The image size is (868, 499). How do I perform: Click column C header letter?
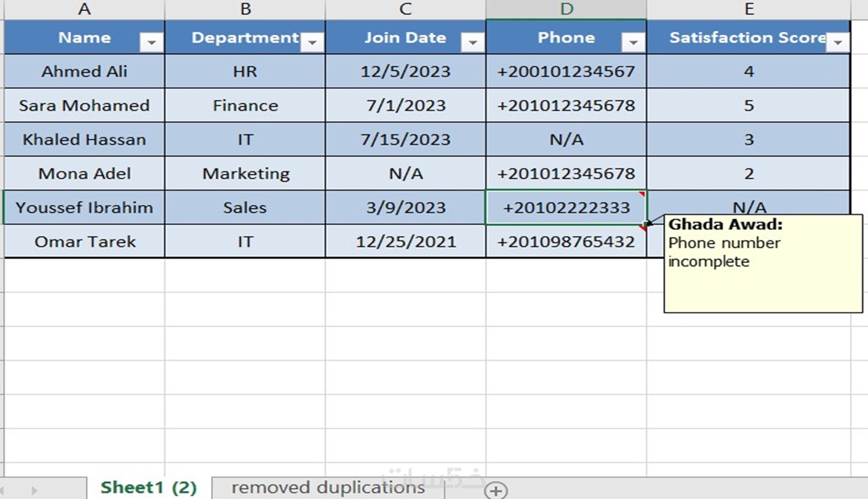[405, 9]
